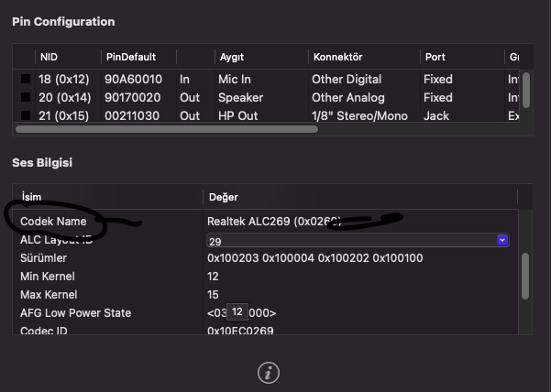Select the Max Kernel value 15
This screenshot has height=392, width=551.
214,294
